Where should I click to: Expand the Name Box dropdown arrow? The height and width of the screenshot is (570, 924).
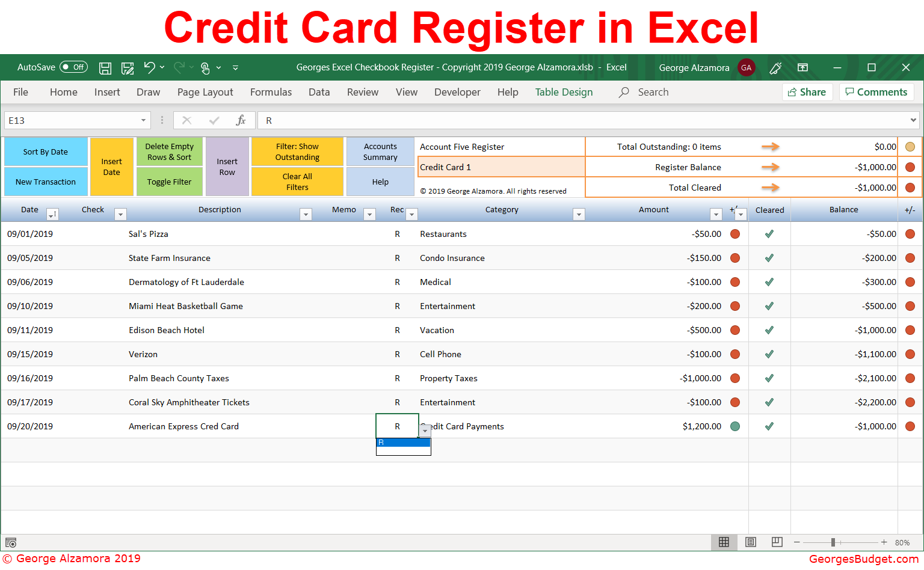[143, 120]
